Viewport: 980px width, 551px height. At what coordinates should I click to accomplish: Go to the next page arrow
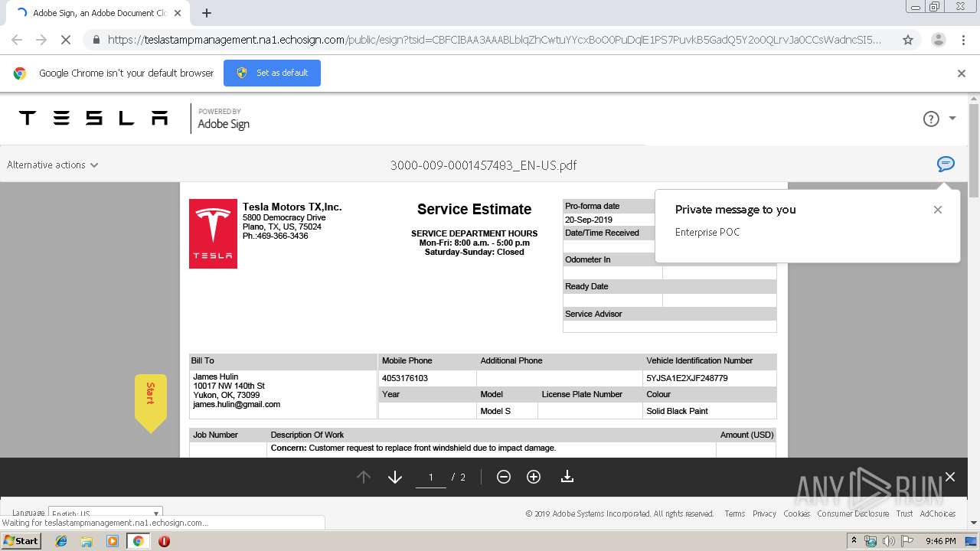click(x=395, y=477)
